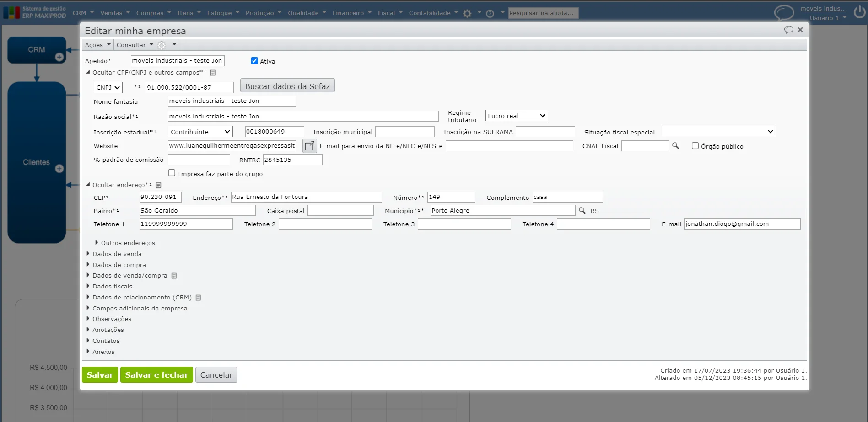868x422 pixels.
Task: Uncheck the Ativa checkbox
Action: pos(254,61)
